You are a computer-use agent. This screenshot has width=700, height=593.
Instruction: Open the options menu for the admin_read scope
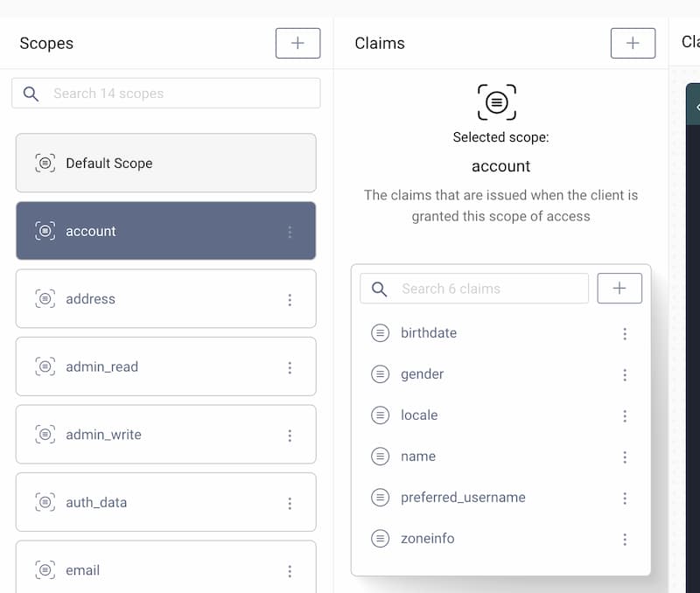[x=290, y=367]
